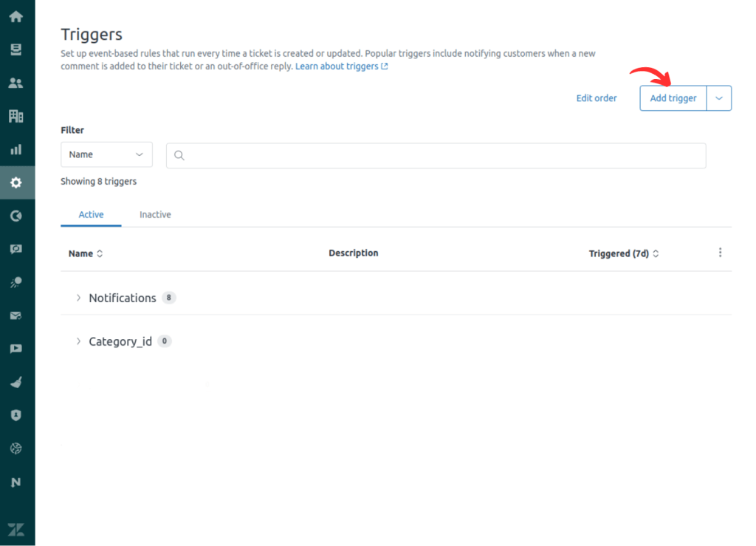The width and height of the screenshot is (756, 546).
Task: Sort triggers by Triggered (7d) column
Action: [623, 253]
